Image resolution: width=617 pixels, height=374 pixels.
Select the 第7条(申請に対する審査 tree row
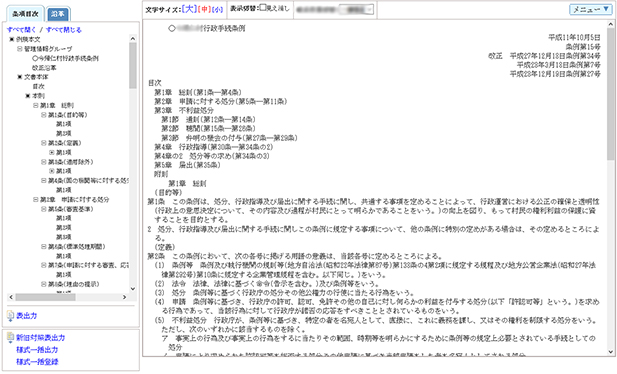click(x=88, y=265)
